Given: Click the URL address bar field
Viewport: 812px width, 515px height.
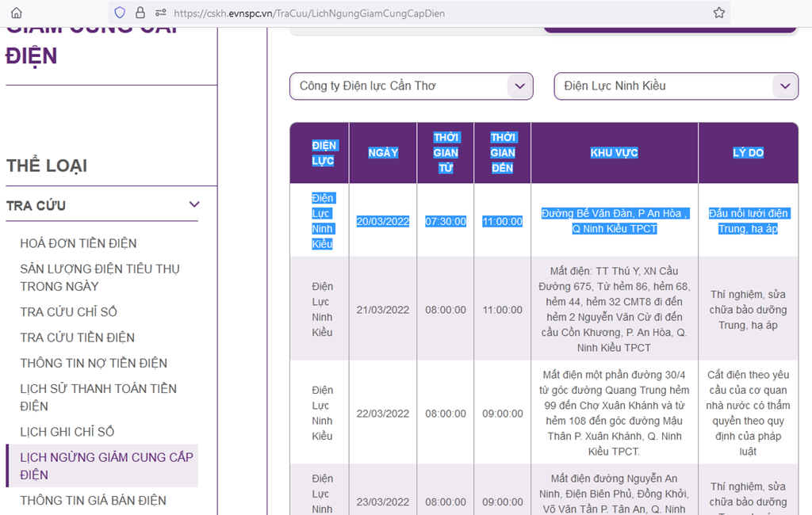Looking at the screenshot, I should click(436, 13).
